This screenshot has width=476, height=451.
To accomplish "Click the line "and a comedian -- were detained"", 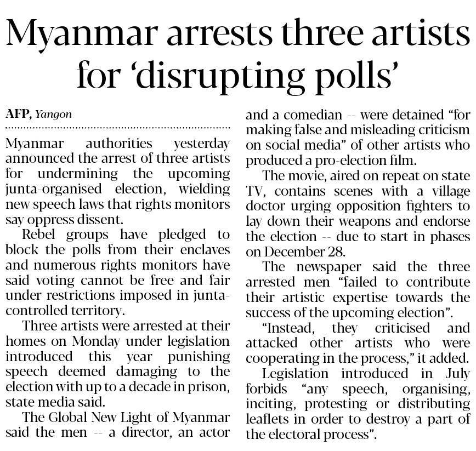I will 358,115.
